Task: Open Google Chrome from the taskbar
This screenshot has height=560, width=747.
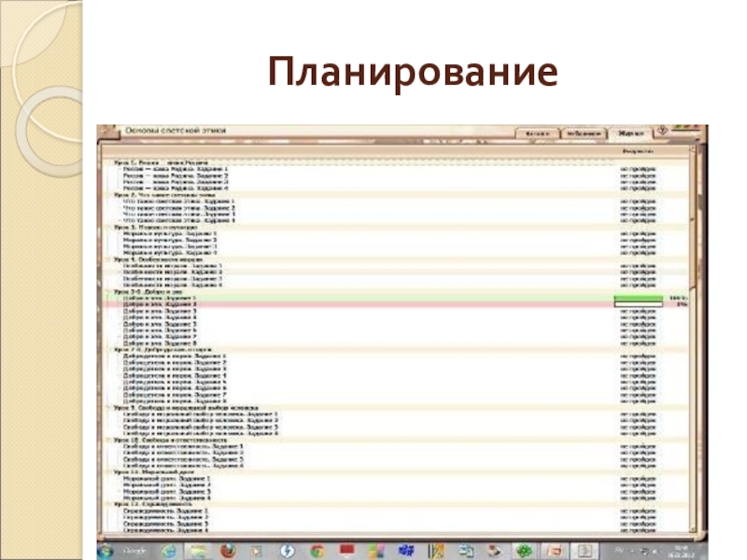Action: [317, 551]
